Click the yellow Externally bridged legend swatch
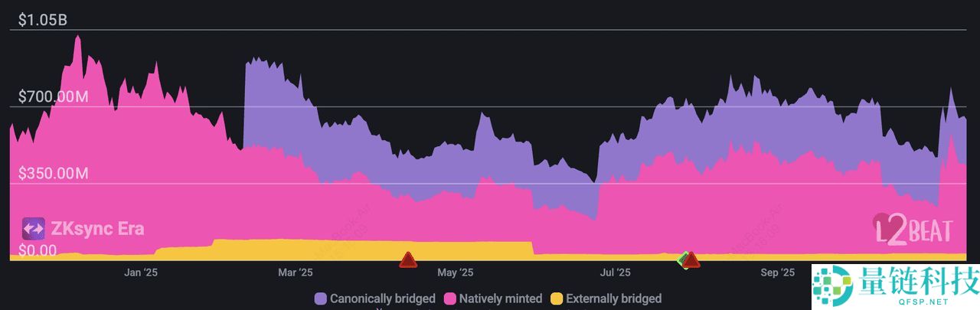980x310 pixels. [x=557, y=299]
